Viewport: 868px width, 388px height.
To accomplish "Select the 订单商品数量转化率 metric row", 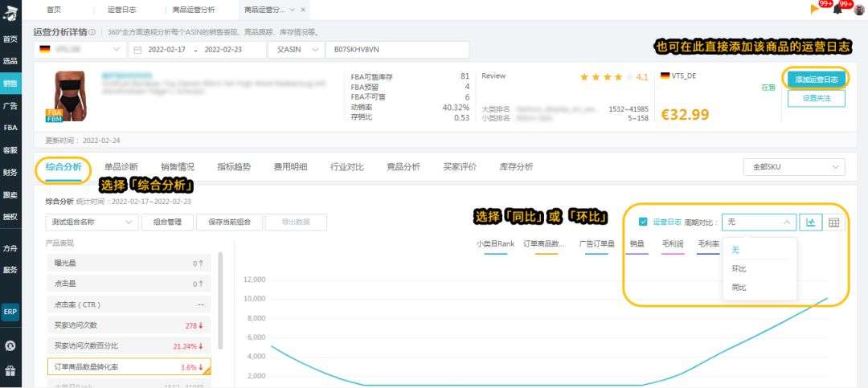I will tap(129, 367).
